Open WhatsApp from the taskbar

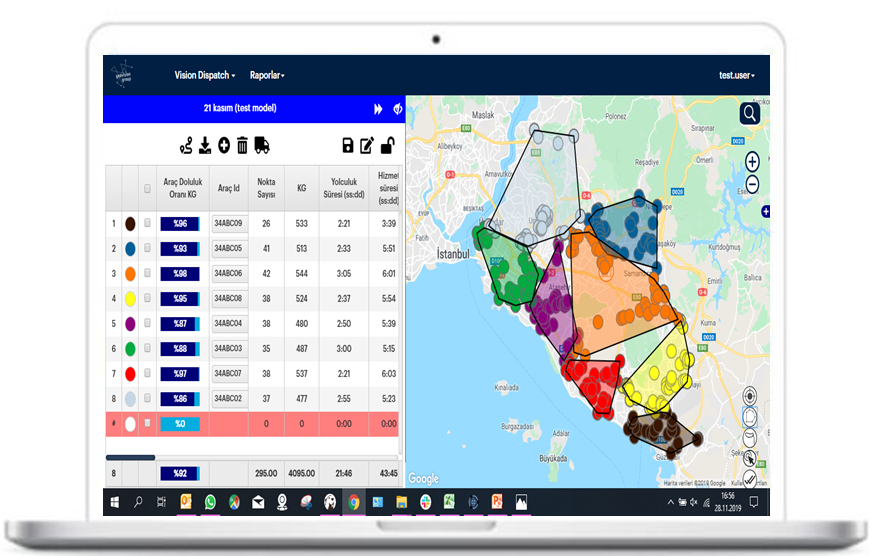click(210, 502)
